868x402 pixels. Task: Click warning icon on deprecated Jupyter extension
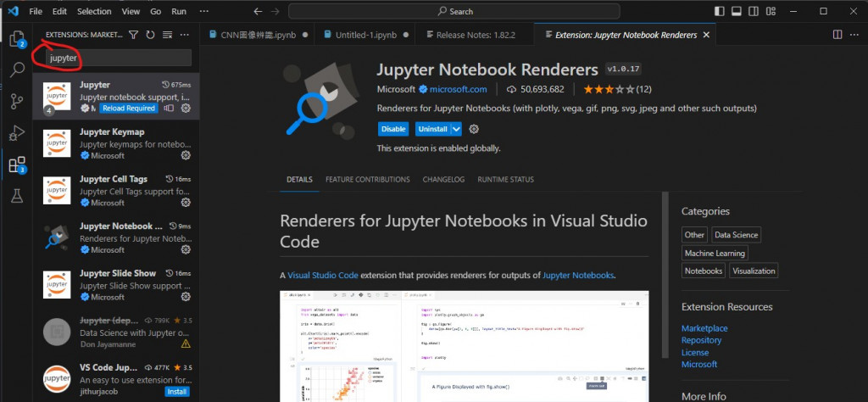pos(186,343)
